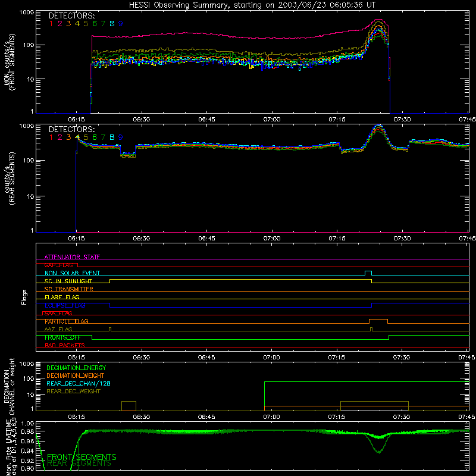Click the 'MON. counts/s (FRONT SEGMENTS)' axis title
Screen dimensions: 476x476
[x=10, y=62]
